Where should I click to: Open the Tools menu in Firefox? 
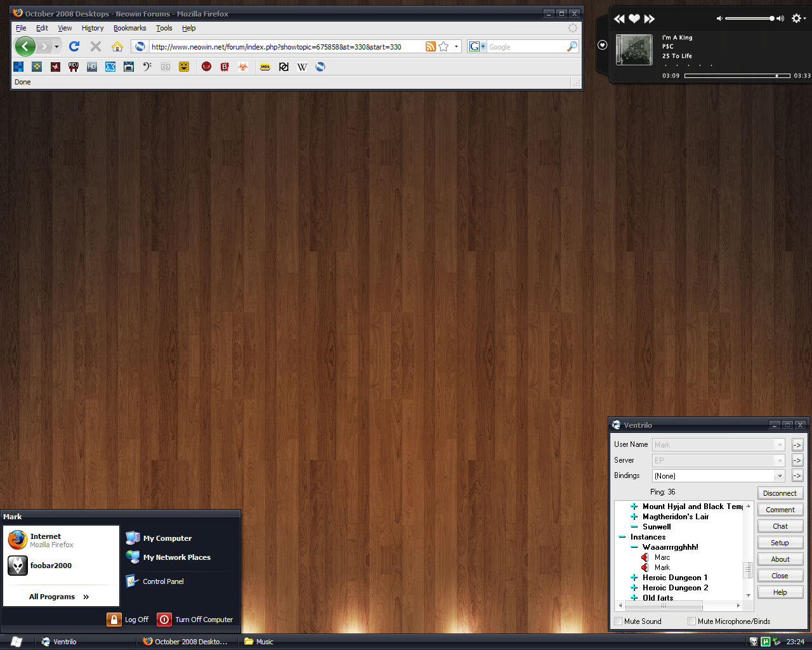164,28
